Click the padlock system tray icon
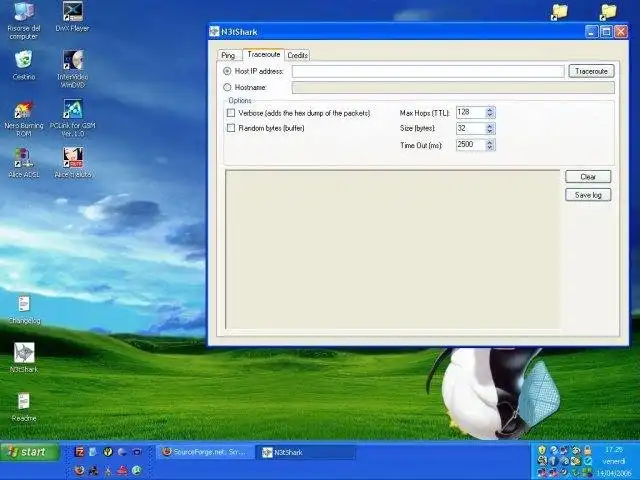This screenshot has height=480, width=640. click(x=587, y=450)
